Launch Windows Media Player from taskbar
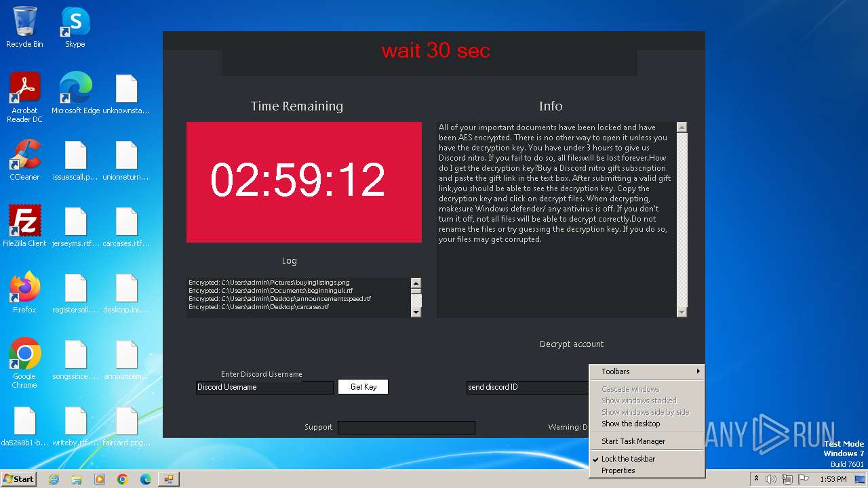 point(100,479)
